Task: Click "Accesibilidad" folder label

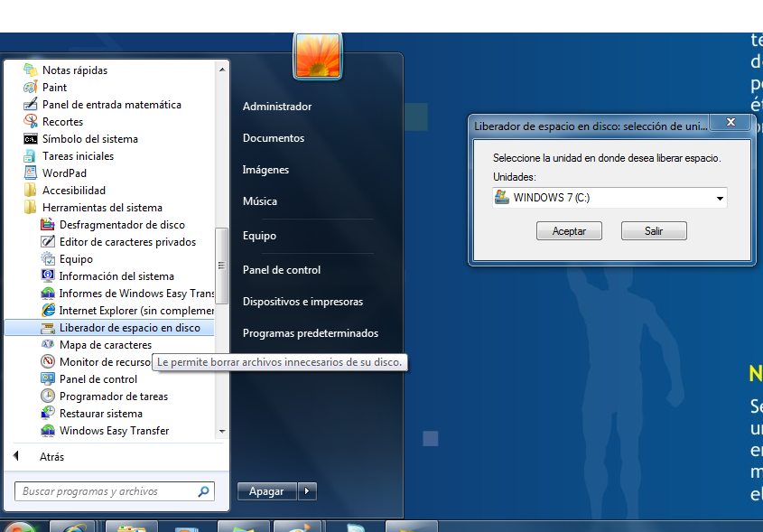Action: (74, 191)
